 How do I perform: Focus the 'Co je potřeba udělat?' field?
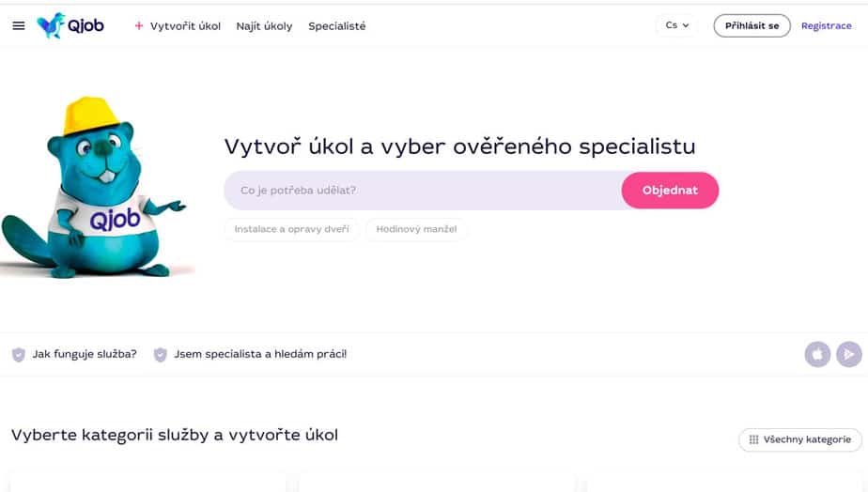pyautogui.click(x=423, y=191)
